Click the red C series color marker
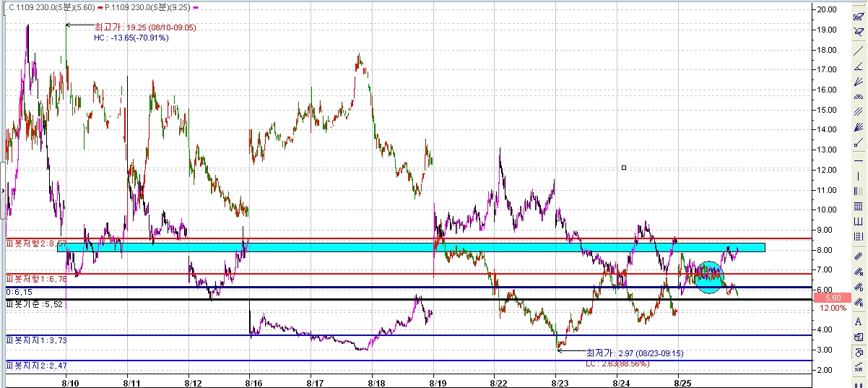The image size is (868, 388). (99, 7)
